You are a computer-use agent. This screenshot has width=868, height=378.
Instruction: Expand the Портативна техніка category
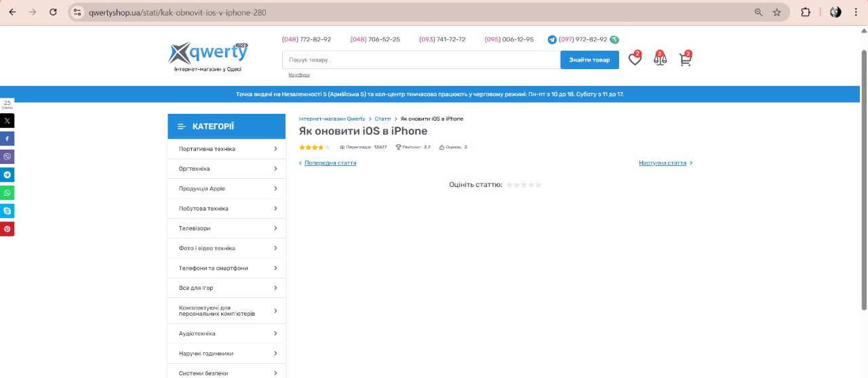click(226, 149)
